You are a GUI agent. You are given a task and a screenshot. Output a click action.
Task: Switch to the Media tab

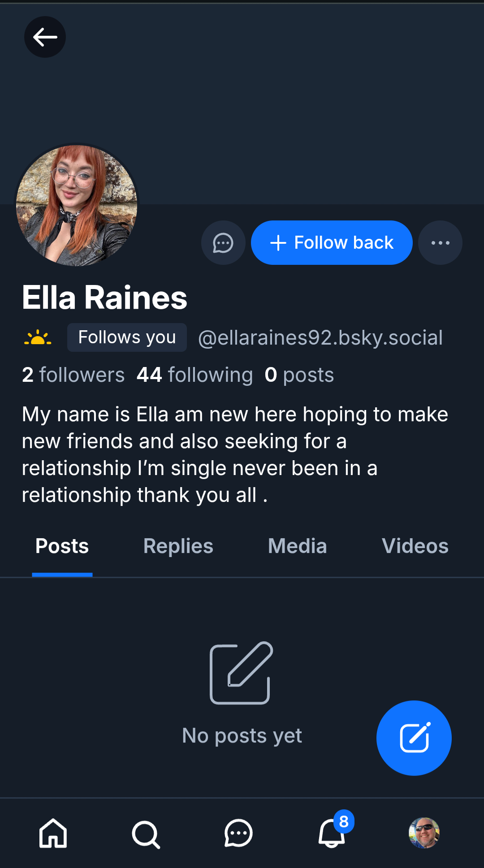[x=297, y=546]
